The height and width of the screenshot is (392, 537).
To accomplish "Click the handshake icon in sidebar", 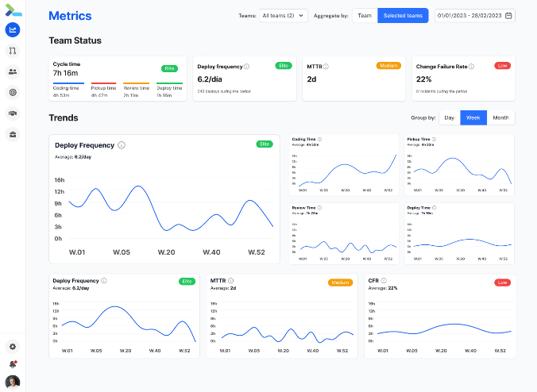I will click(x=13, y=113).
